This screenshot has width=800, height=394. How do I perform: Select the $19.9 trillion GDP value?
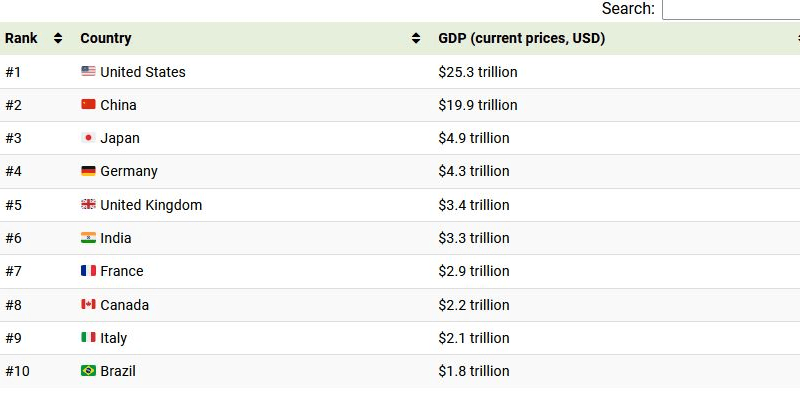[478, 105]
